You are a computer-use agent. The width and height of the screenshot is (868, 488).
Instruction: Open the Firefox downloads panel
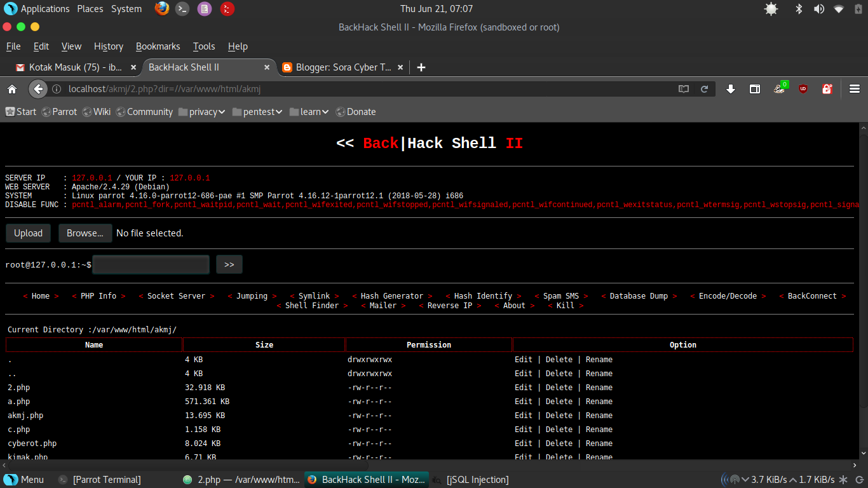tap(731, 89)
